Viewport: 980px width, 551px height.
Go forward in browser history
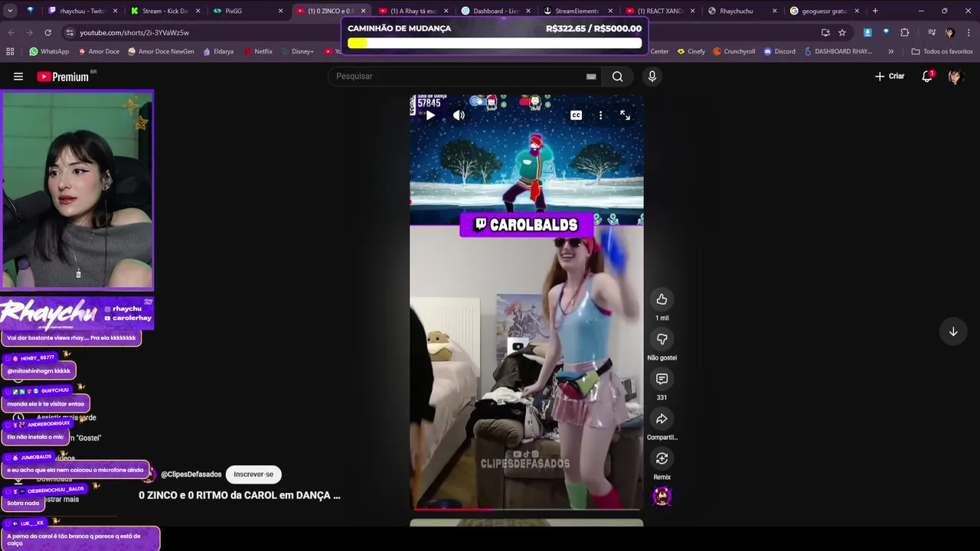[29, 33]
